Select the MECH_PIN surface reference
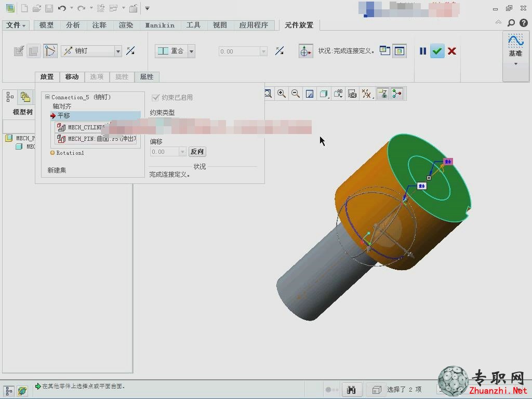The image size is (532, 399). [x=96, y=139]
